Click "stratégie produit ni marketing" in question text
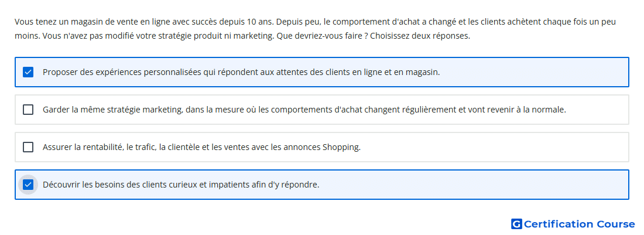This screenshot has height=235, width=644. (221, 36)
